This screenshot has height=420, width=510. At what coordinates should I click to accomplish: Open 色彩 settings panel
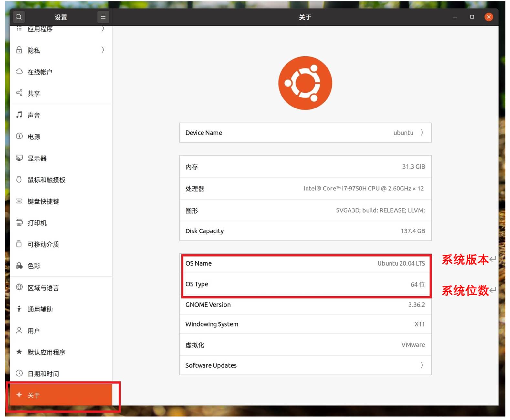tap(61, 266)
